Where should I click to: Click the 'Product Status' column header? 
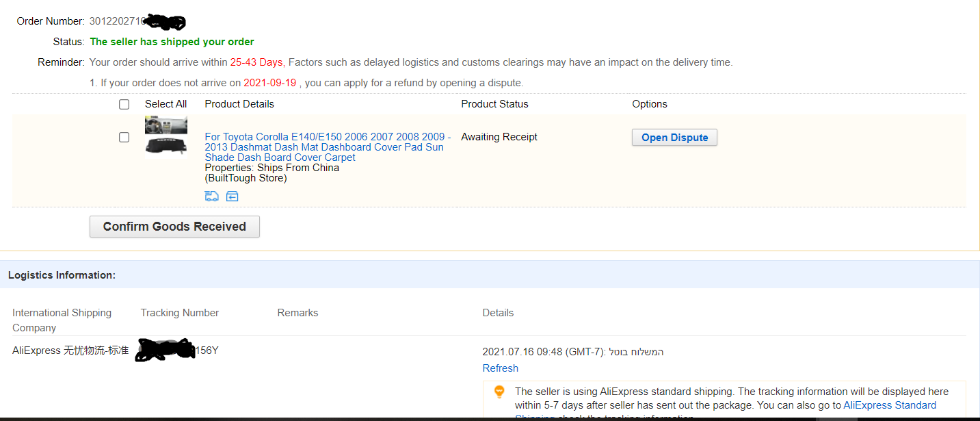pos(494,104)
